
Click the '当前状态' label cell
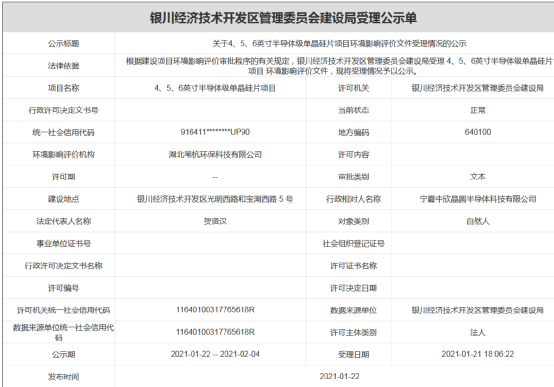[354, 110]
